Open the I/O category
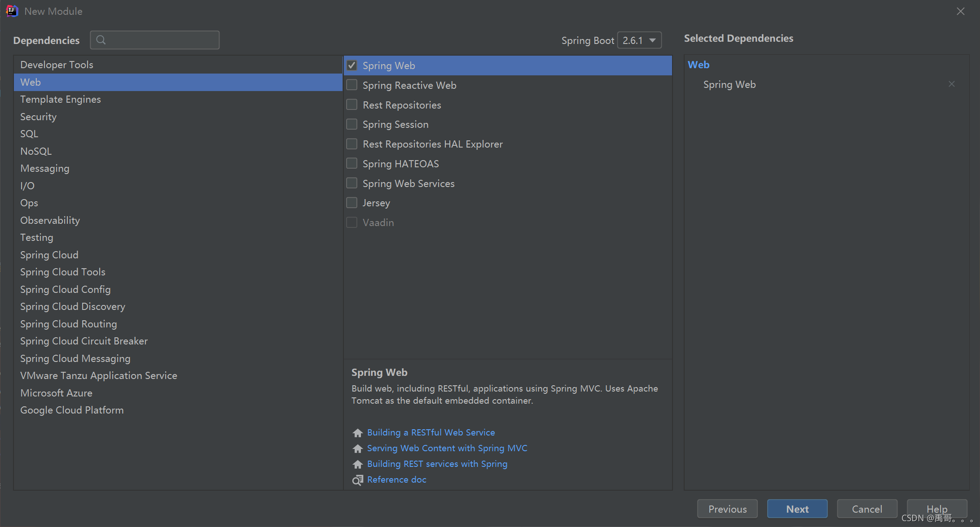This screenshot has height=527, width=980. coord(178,186)
